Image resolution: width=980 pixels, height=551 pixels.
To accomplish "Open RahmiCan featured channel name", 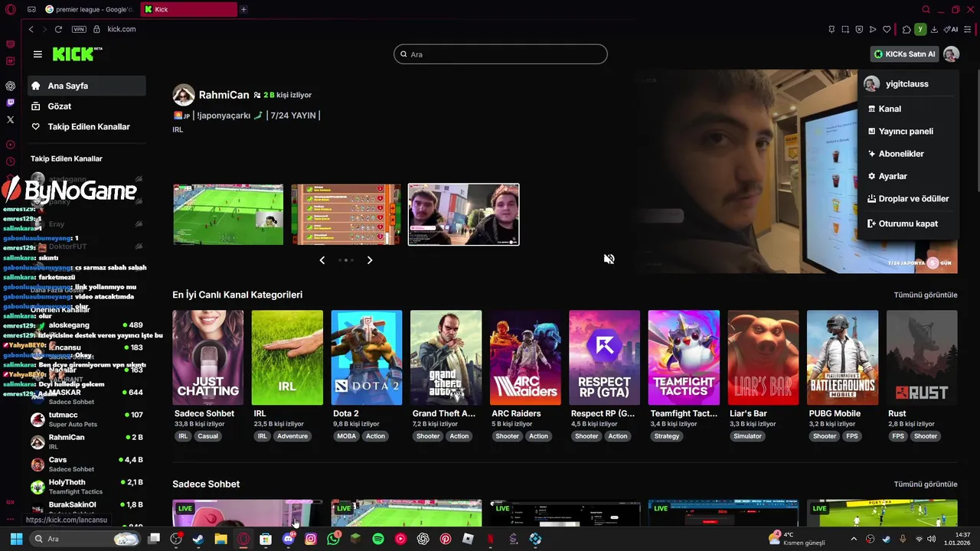I will pos(224,95).
